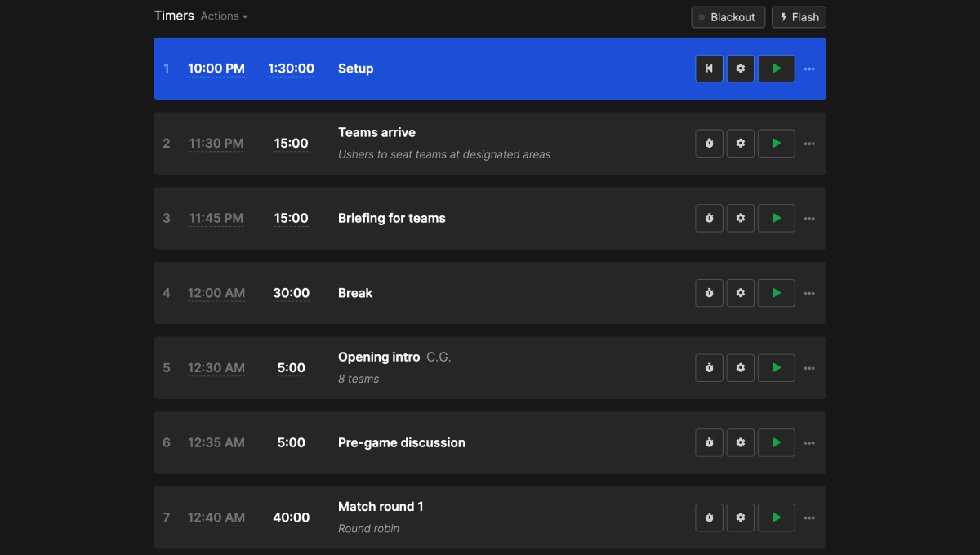The image size is (980, 555).
Task: Click the 1:30:00 duration of the Setup timer
Action: [x=291, y=69]
